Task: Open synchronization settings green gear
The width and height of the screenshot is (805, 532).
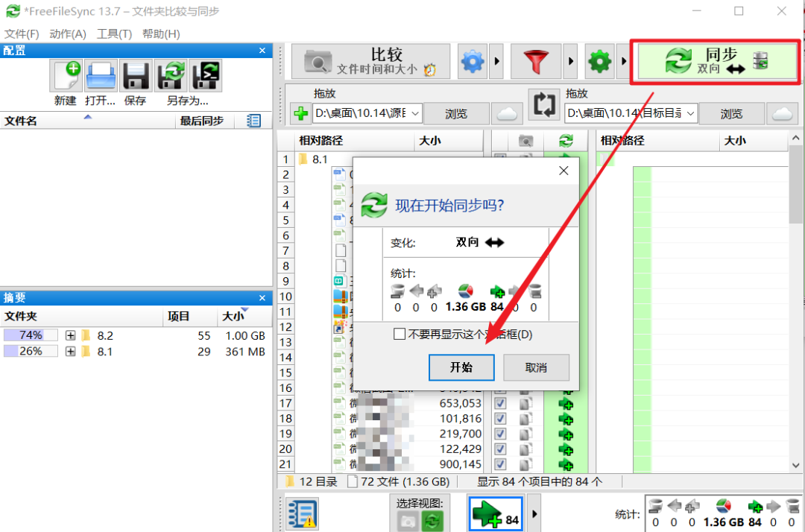Action: [x=599, y=62]
